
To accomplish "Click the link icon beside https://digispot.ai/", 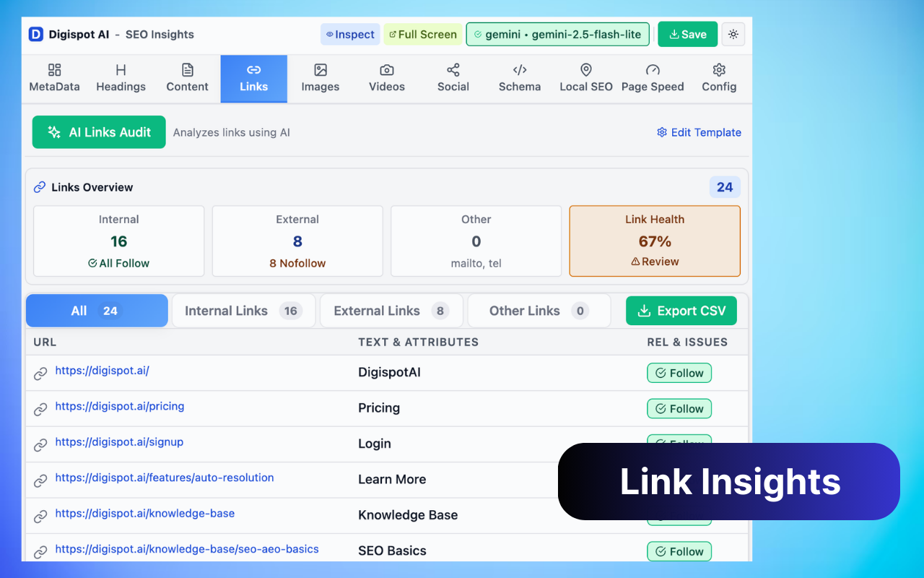I will 40,374.
